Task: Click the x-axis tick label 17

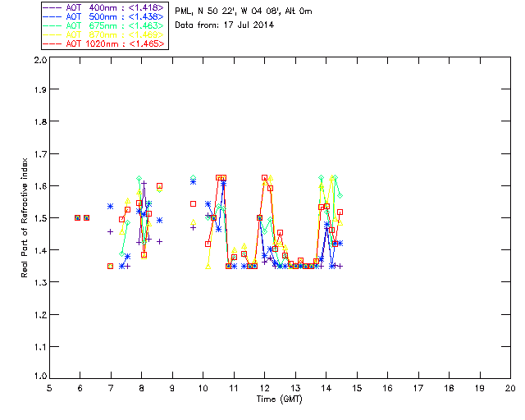Action: [x=418, y=388]
